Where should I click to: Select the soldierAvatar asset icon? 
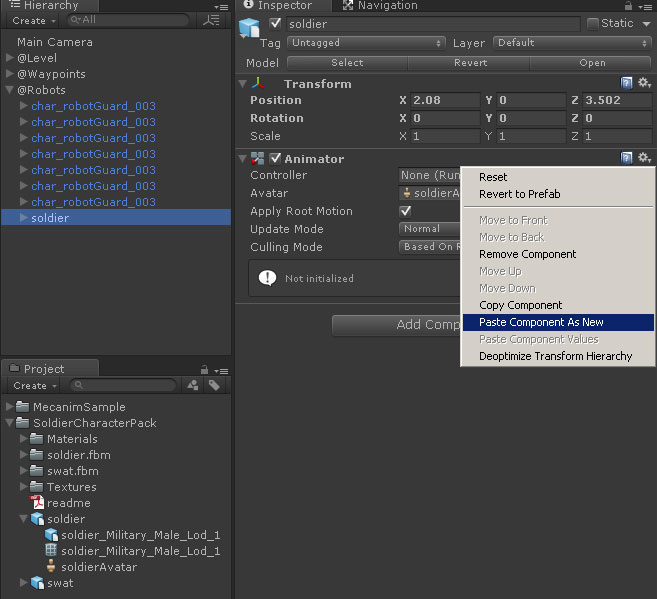click(x=51, y=566)
